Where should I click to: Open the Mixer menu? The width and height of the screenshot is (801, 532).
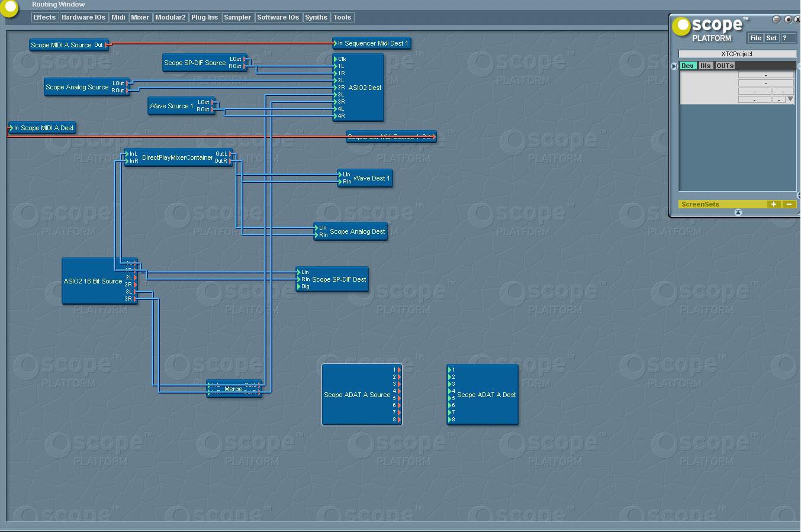click(140, 17)
